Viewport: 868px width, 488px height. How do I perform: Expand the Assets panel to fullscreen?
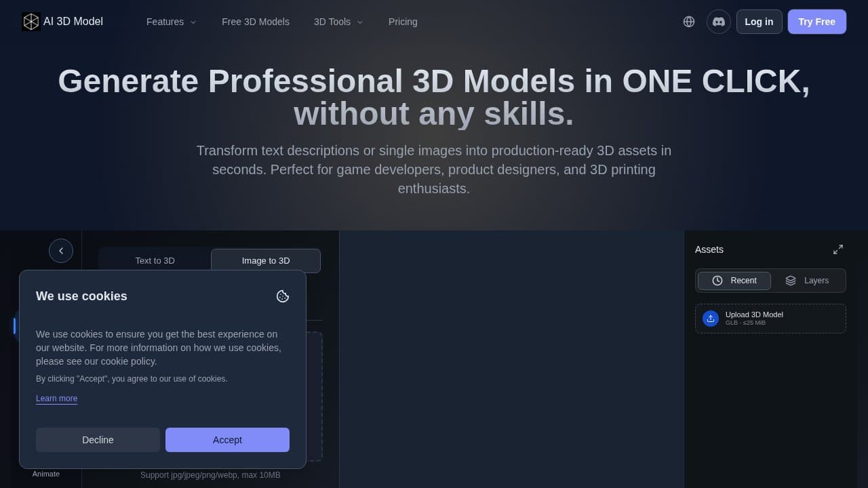click(x=838, y=249)
